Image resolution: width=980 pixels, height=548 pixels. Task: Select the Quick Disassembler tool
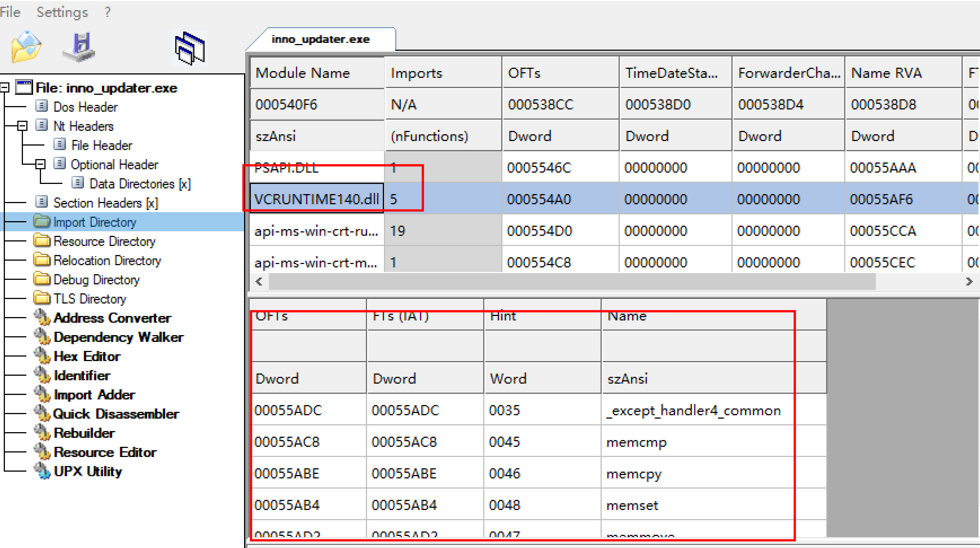116,414
